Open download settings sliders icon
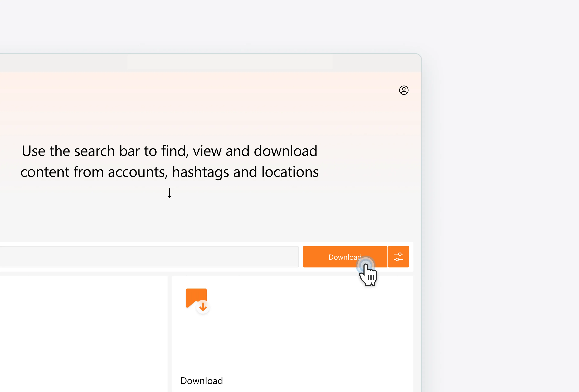This screenshot has height=392, width=579. click(x=398, y=257)
